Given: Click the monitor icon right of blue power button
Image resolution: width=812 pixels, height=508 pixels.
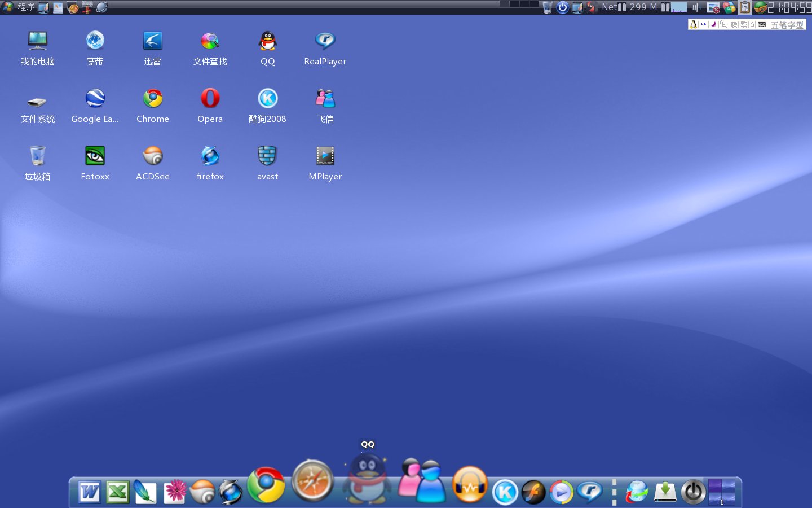Looking at the screenshot, I should point(577,7).
